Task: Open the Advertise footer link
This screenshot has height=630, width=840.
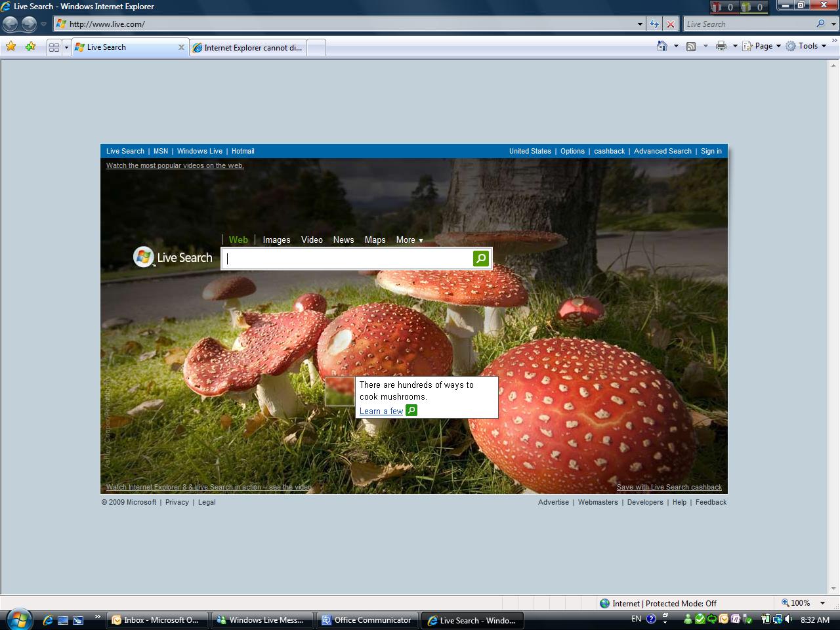Action: click(x=553, y=502)
